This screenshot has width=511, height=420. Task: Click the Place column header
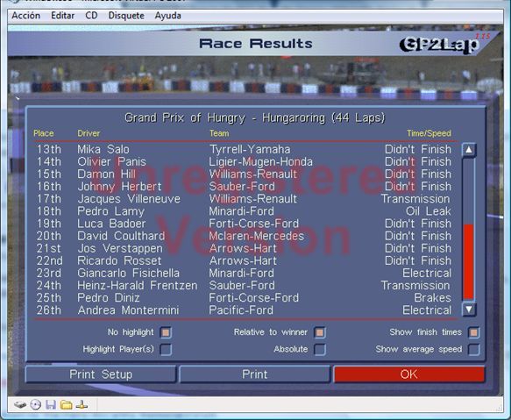(43, 133)
